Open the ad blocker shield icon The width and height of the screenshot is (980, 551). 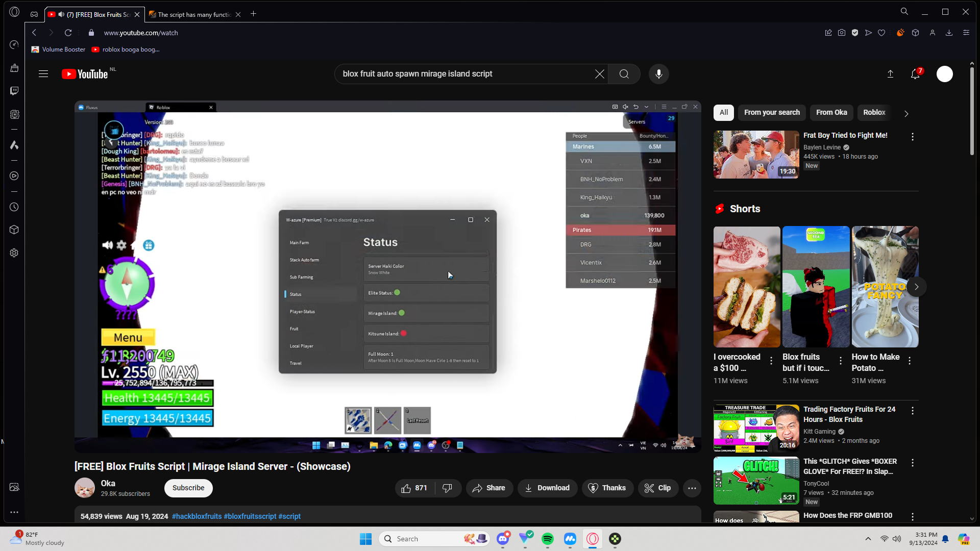pyautogui.click(x=855, y=33)
